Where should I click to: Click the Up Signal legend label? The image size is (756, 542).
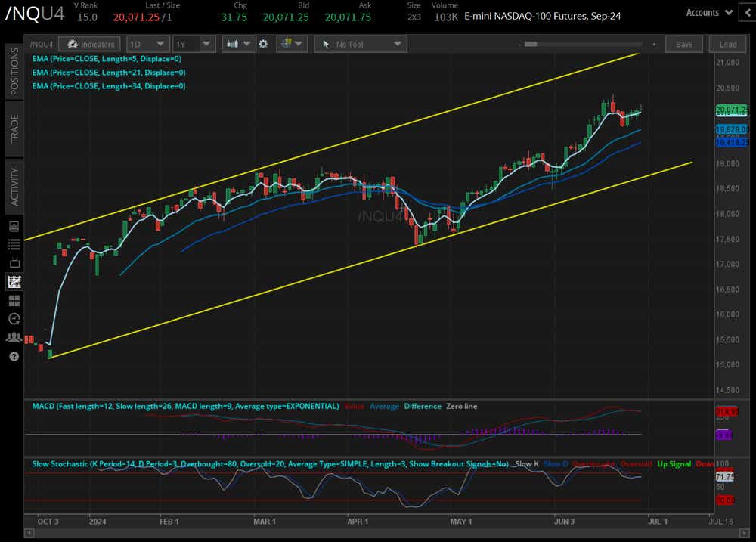pyautogui.click(x=674, y=464)
